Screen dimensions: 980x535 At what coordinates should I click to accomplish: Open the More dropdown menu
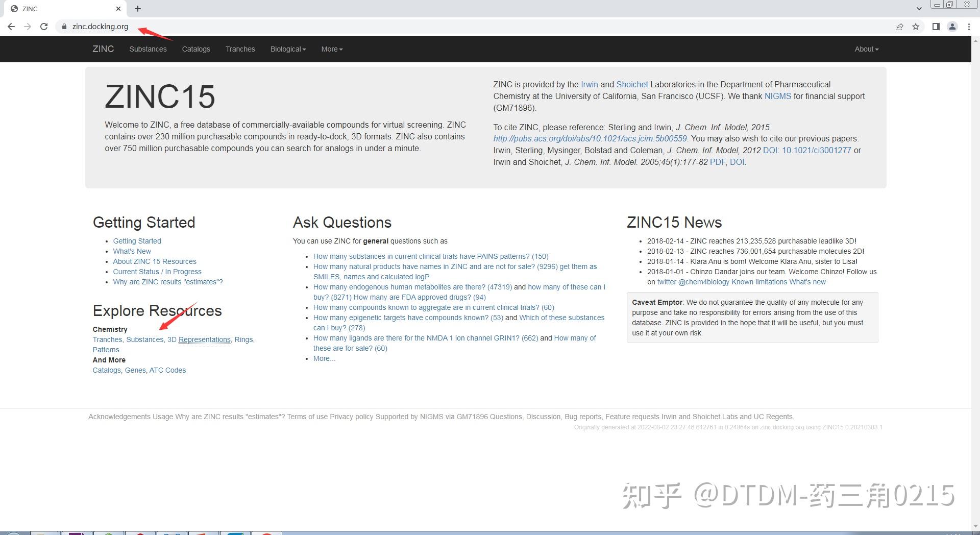(x=331, y=49)
